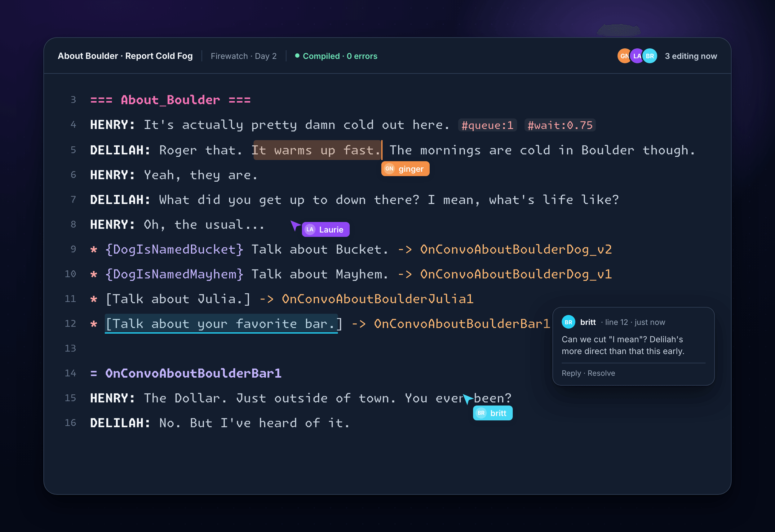This screenshot has height=532, width=775.
Task: Resolve britt's comment
Action: pos(601,373)
